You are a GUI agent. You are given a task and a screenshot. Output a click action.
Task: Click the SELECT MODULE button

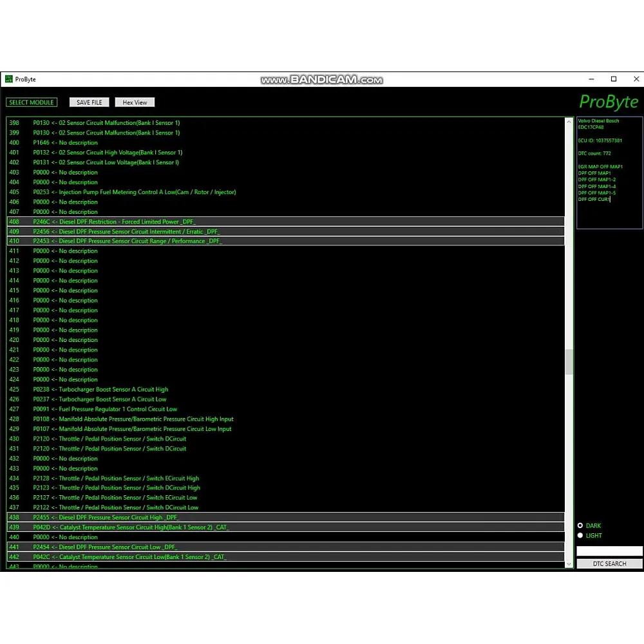[32, 102]
